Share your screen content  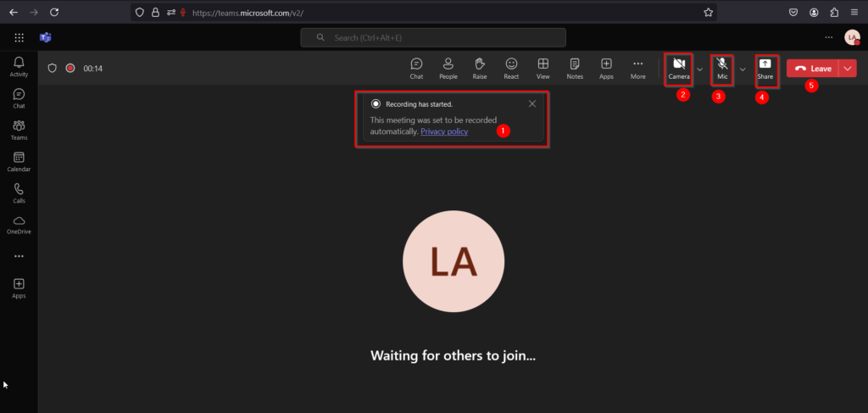click(x=765, y=70)
